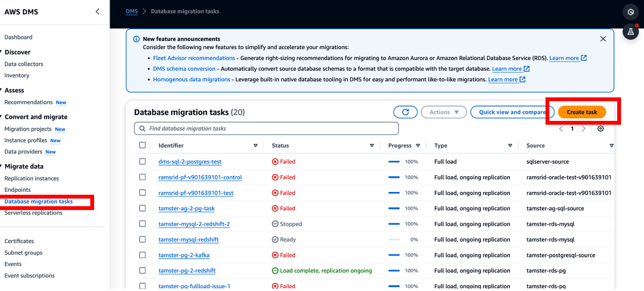Sort by Identifier column arrow

[256, 145]
